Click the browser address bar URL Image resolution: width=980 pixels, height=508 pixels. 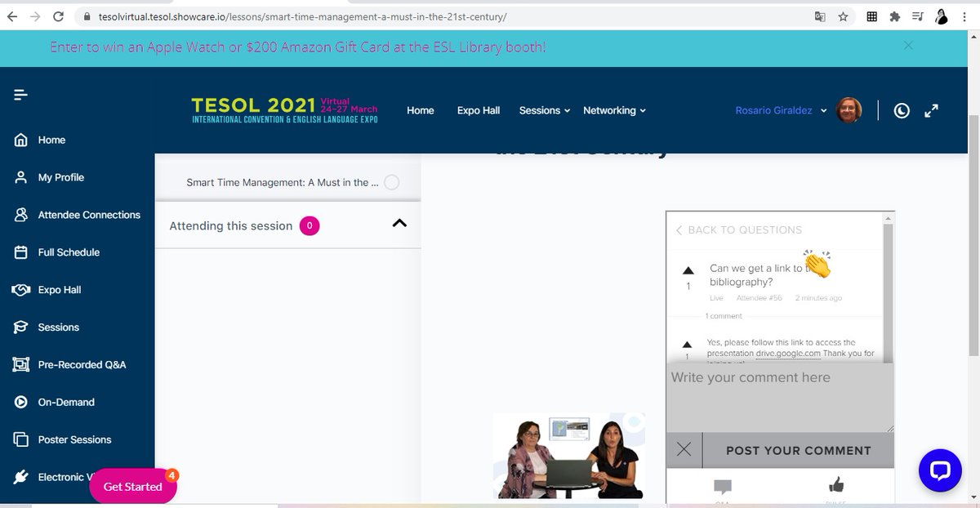pos(302,16)
